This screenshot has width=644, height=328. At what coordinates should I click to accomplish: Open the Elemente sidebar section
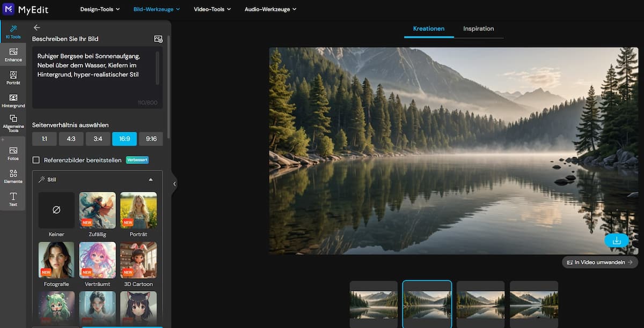tap(13, 176)
